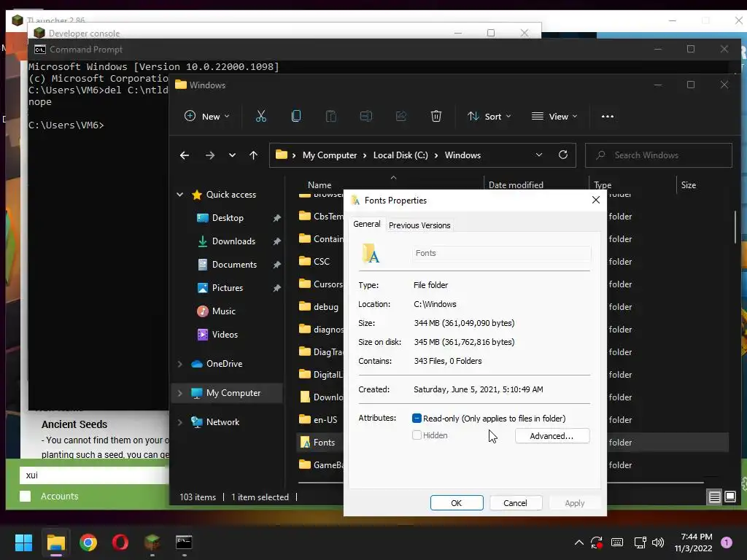
Task: Select Desktop in Quick access
Action: [228, 217]
